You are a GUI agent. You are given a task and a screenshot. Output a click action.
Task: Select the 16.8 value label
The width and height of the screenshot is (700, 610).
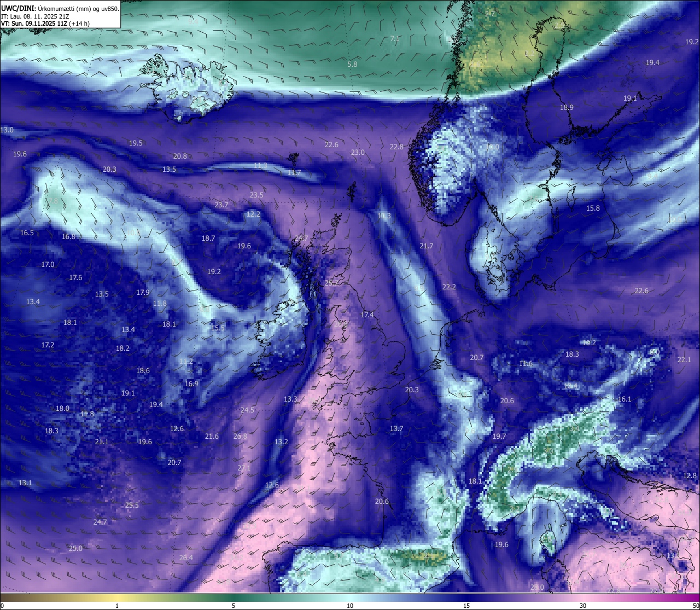(x=68, y=236)
